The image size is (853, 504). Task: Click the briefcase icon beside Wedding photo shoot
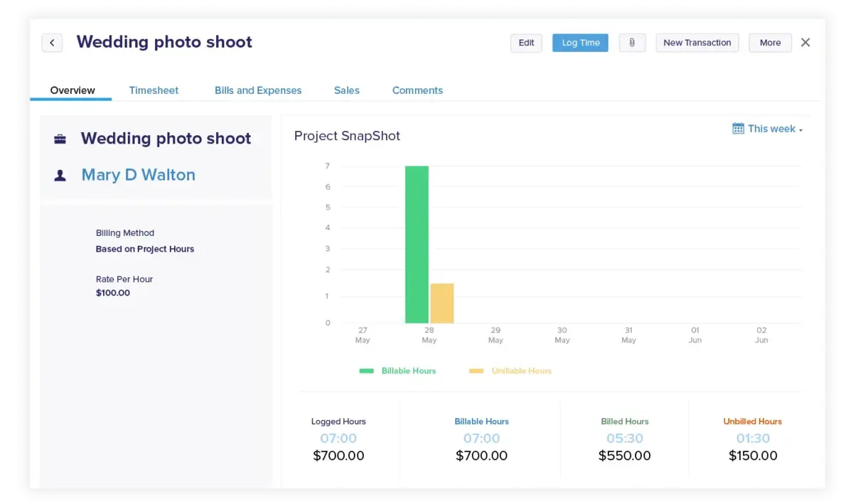[x=60, y=139]
